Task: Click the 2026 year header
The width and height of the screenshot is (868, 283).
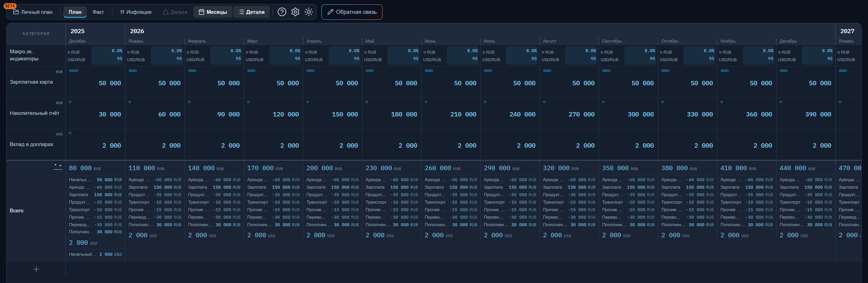Action: [137, 31]
